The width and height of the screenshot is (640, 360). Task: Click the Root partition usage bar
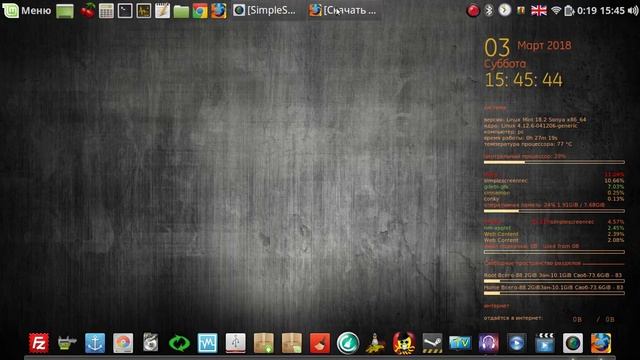click(x=554, y=281)
